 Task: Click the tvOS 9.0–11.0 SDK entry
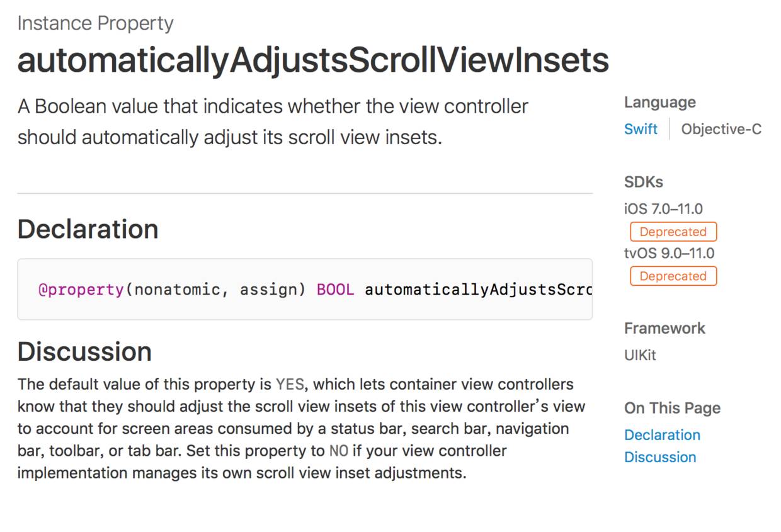[669, 253]
